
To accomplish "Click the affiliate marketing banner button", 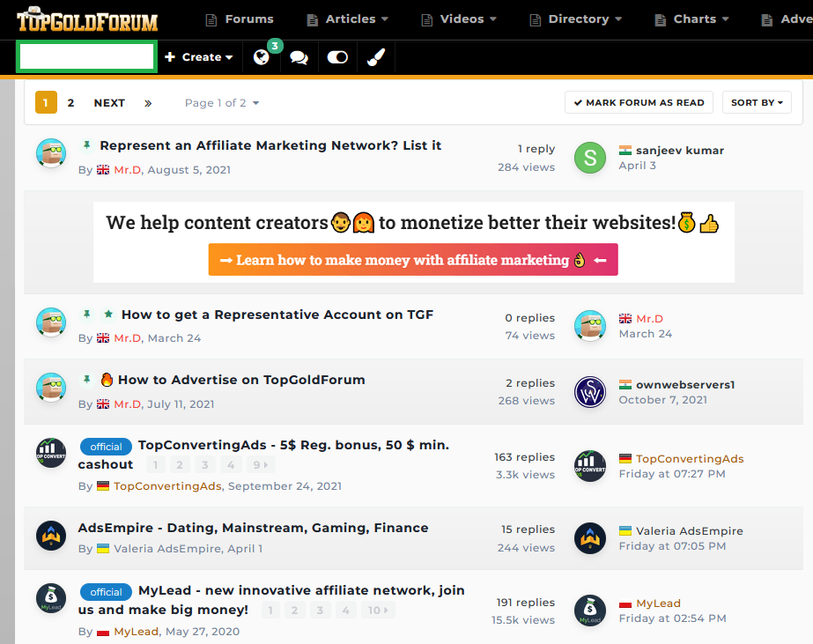I will point(413,259).
